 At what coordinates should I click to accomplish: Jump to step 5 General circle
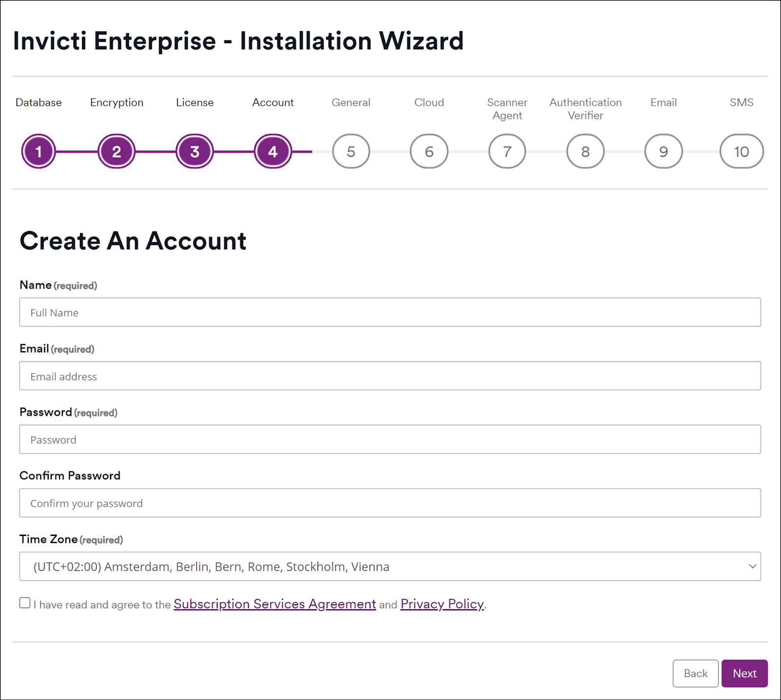351,151
